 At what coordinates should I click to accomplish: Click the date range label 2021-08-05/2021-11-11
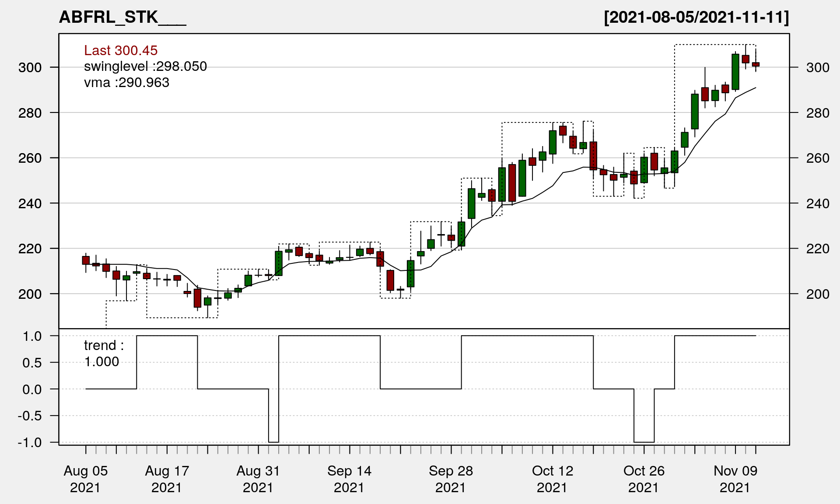point(696,17)
